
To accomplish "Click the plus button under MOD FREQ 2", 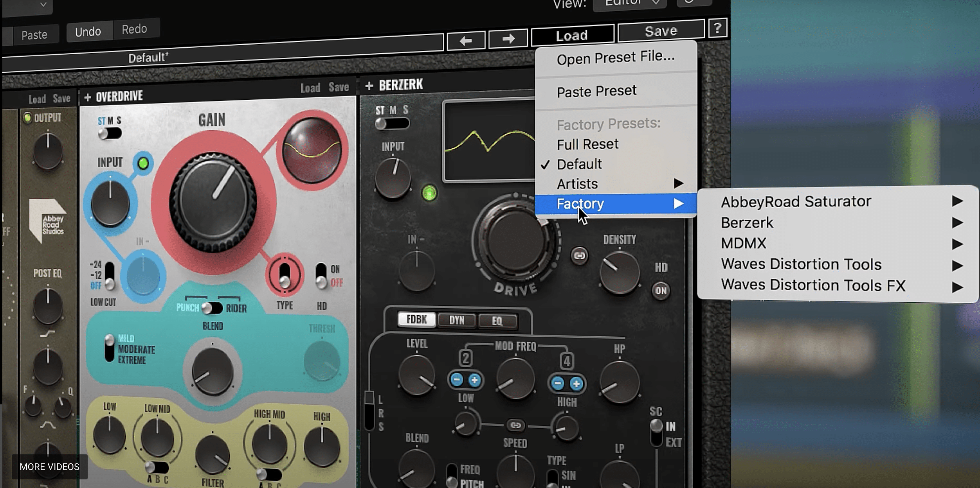I will click(474, 380).
